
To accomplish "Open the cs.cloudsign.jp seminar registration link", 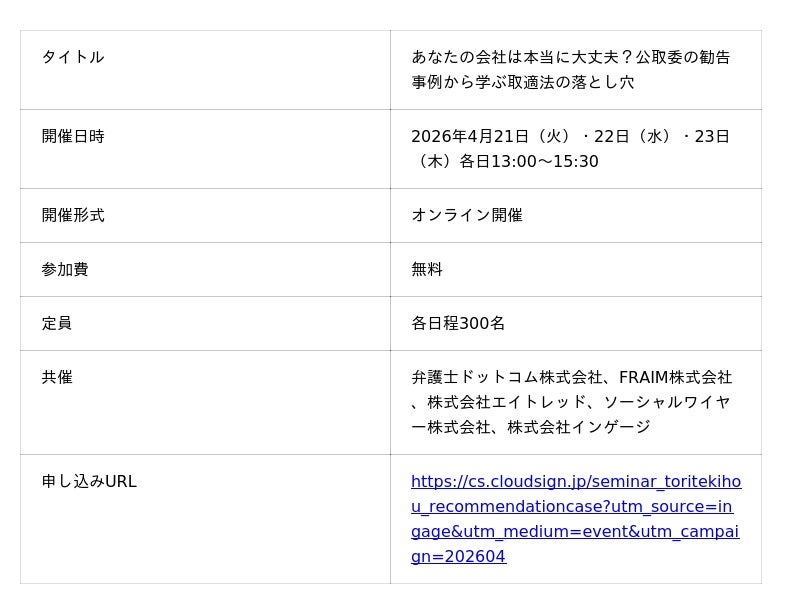I will (x=575, y=482).
